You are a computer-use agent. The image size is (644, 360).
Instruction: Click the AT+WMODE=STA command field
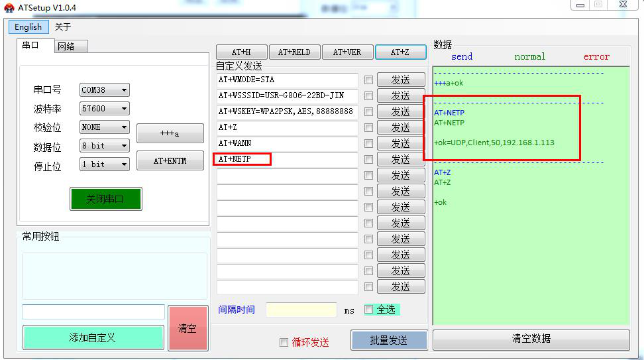pos(287,80)
